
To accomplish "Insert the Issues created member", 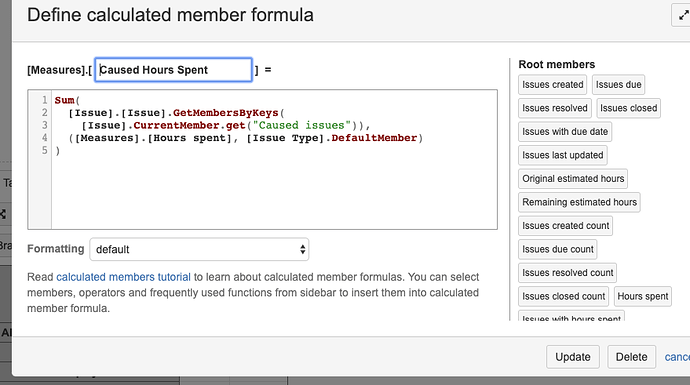I will pyautogui.click(x=553, y=84).
